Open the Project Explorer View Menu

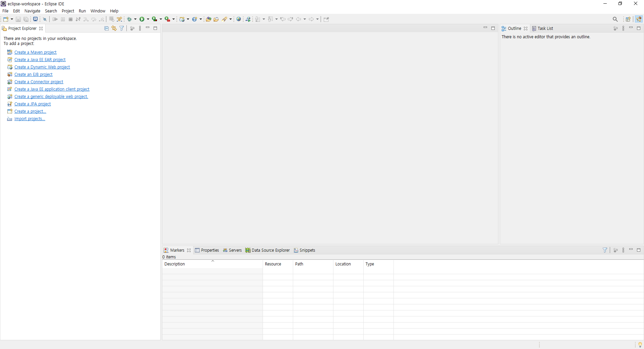point(140,29)
